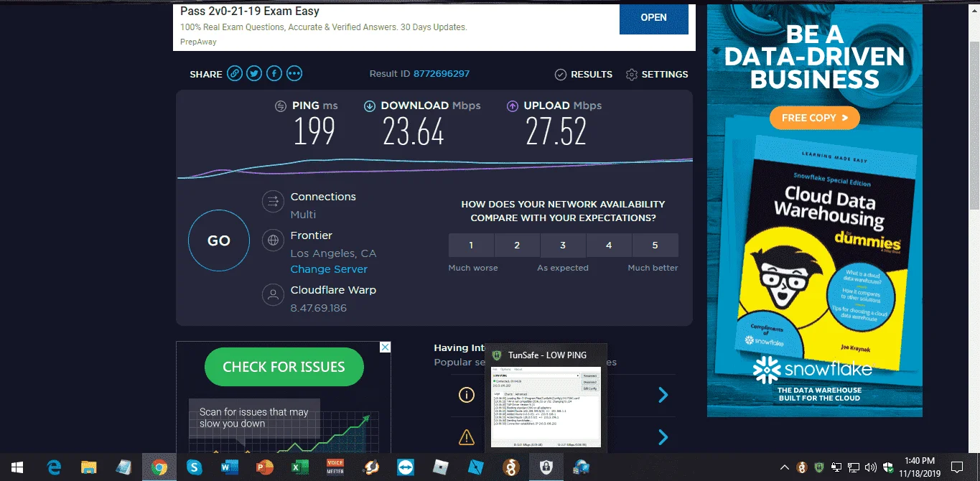Open Result ID 8772696297 link
Screen dimensions: 980x481
442,74
